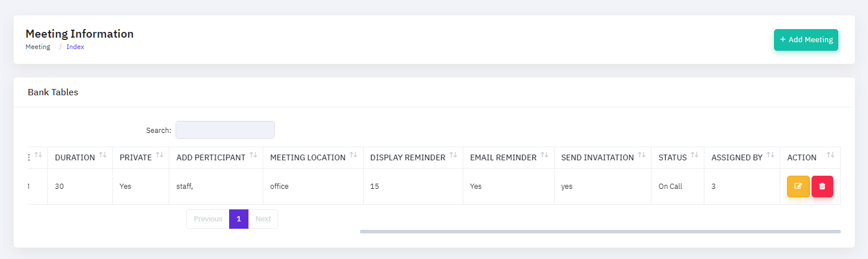Viewport: 868px width, 259px height.
Task: Sort by Status column arrows
Action: 695,155
